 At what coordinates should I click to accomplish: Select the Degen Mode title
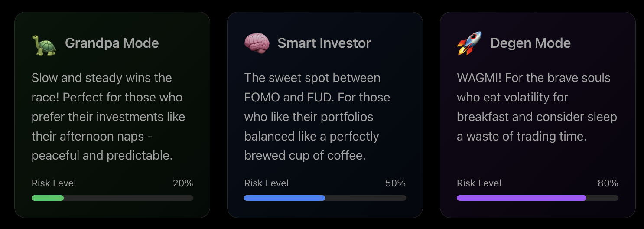[530, 43]
